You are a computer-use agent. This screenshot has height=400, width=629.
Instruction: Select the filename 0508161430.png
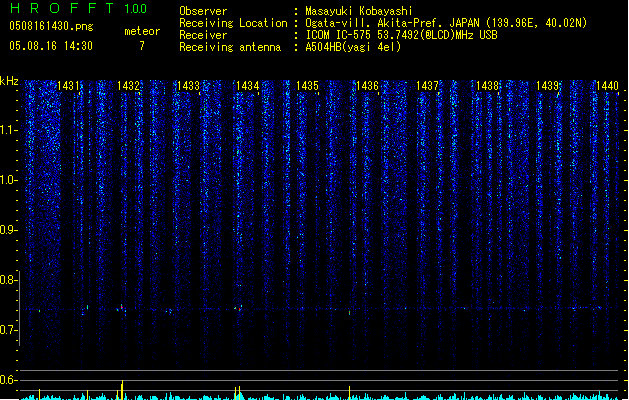(51, 27)
